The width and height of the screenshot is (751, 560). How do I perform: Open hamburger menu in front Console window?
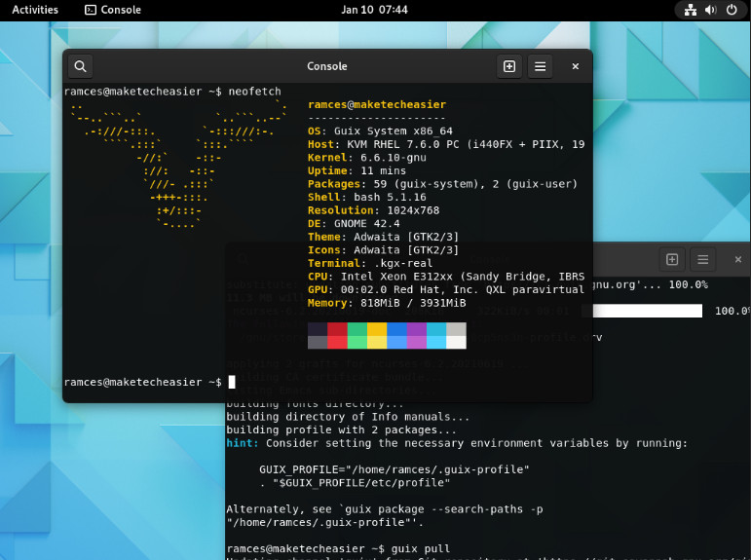point(540,66)
